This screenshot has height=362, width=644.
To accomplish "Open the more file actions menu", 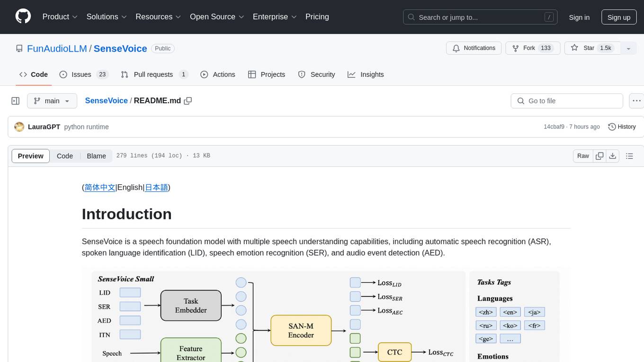I will [636, 101].
